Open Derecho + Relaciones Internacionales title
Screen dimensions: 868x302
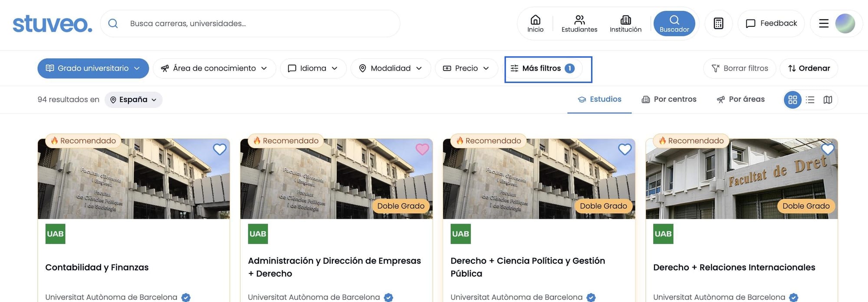click(x=734, y=267)
